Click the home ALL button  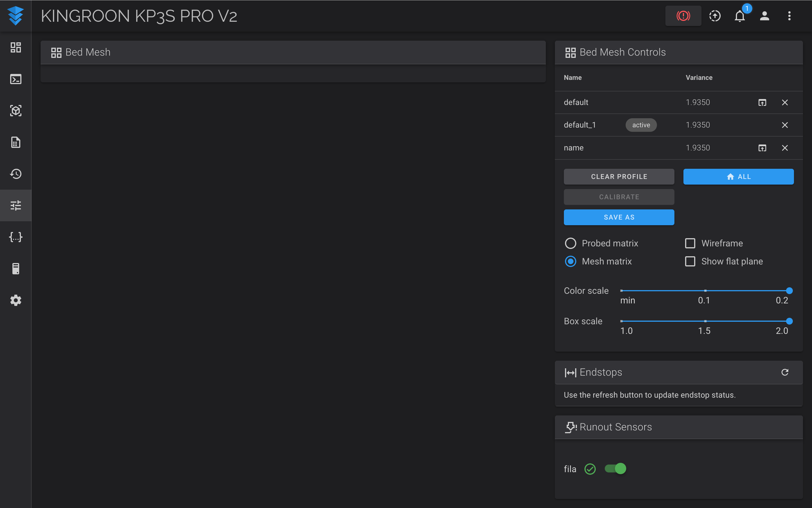(738, 177)
